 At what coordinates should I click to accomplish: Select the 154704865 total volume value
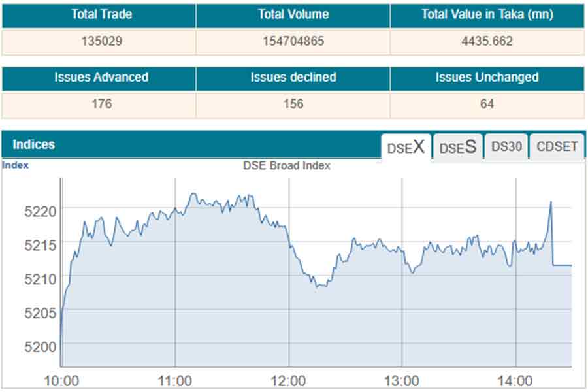click(293, 41)
